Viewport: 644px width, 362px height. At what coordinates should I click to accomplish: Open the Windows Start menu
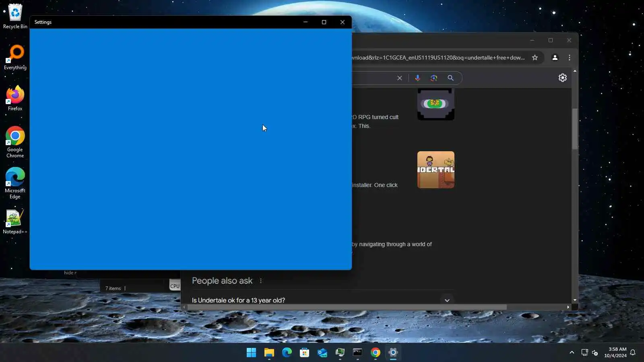coord(252,353)
